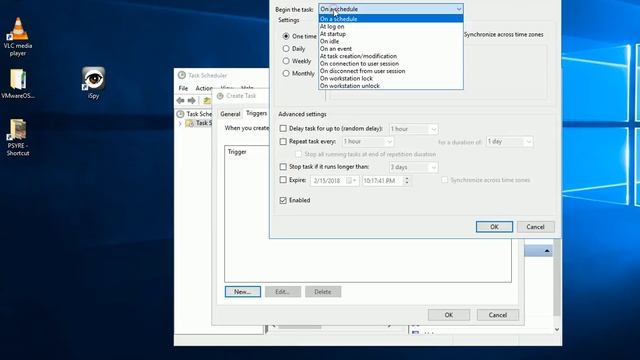Open the PSYRE shortcut icon
This screenshot has width=640, height=360.
[18, 138]
